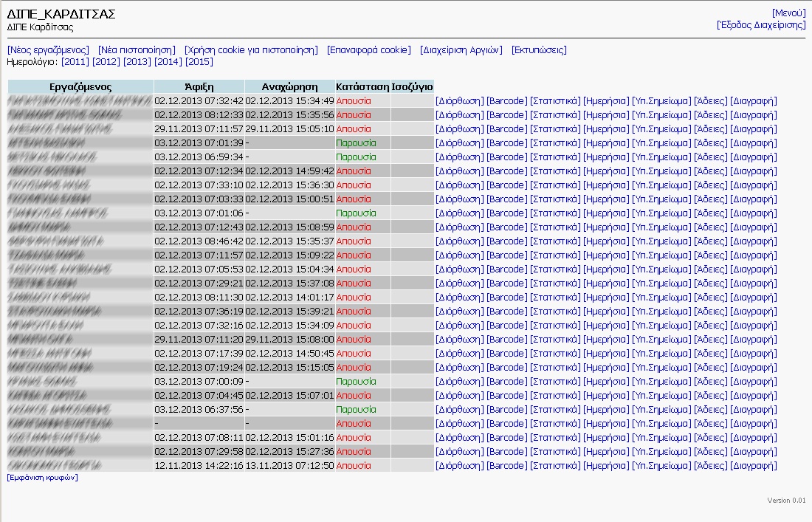Choose the [2015] calendar year
Screen dimensions: 812x522
pos(199,62)
